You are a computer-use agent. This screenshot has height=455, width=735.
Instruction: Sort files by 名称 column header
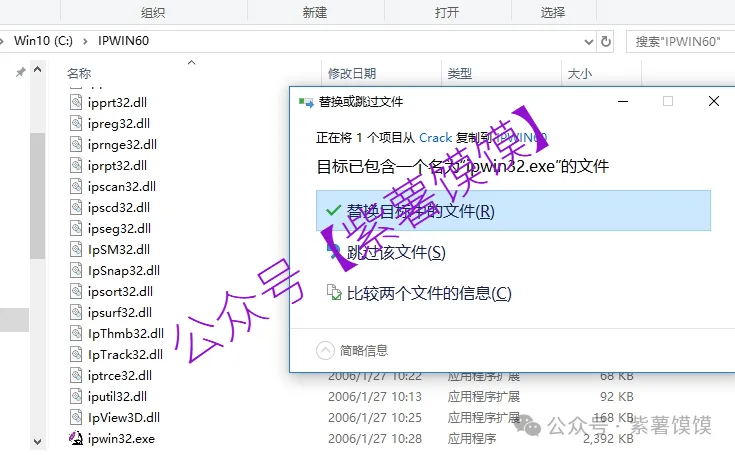pyautogui.click(x=79, y=73)
